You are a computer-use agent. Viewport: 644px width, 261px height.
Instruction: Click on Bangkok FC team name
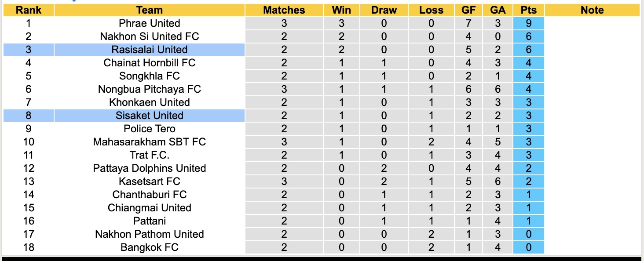pos(149,247)
